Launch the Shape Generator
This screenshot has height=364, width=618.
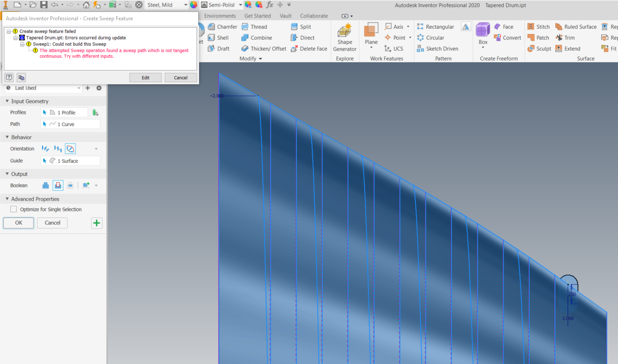coord(345,38)
